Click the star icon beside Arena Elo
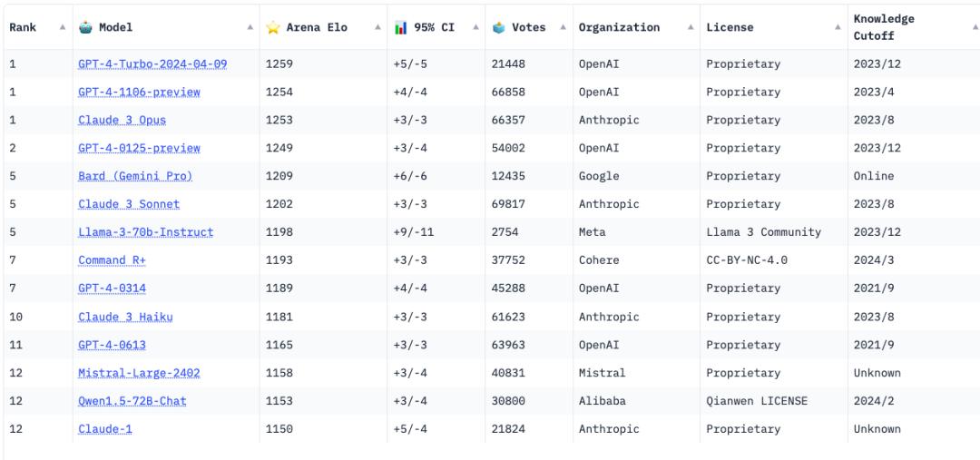Image resolution: width=980 pixels, height=460 pixels. pyautogui.click(x=272, y=27)
